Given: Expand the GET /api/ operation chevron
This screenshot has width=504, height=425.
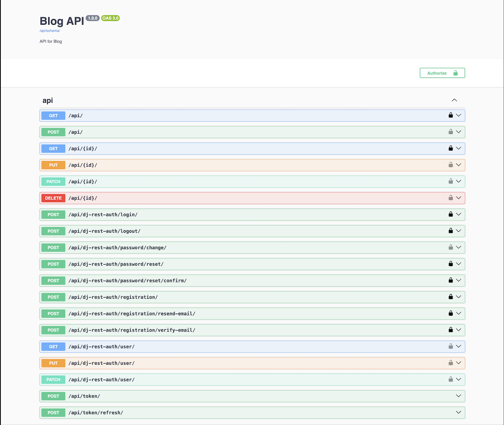Looking at the screenshot, I should coord(458,115).
